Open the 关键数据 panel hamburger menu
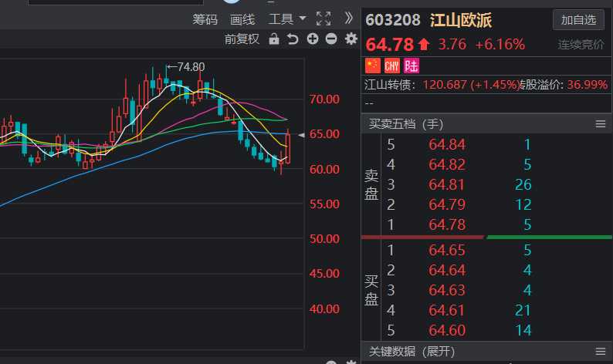613x364 pixels. [x=601, y=352]
